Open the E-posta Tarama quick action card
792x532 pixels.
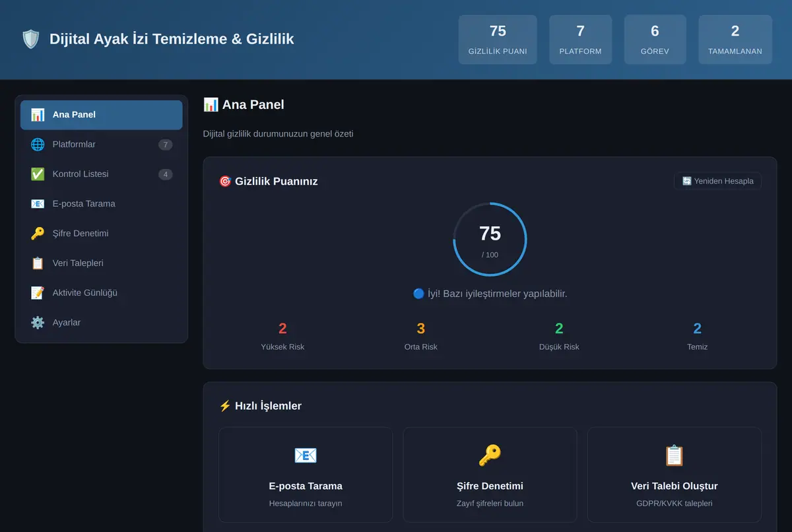306,475
